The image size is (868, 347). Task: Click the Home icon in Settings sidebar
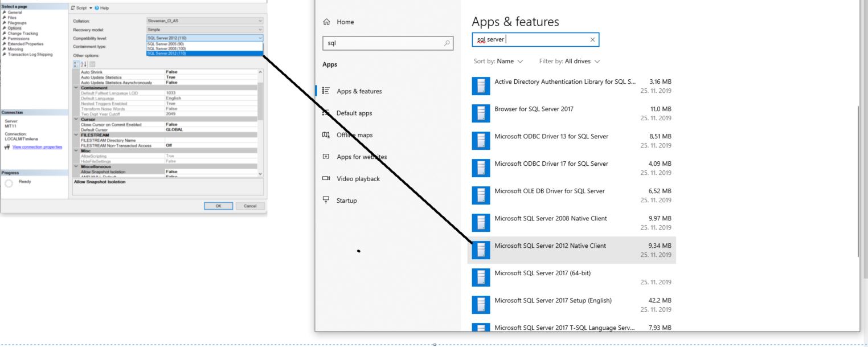pos(326,22)
